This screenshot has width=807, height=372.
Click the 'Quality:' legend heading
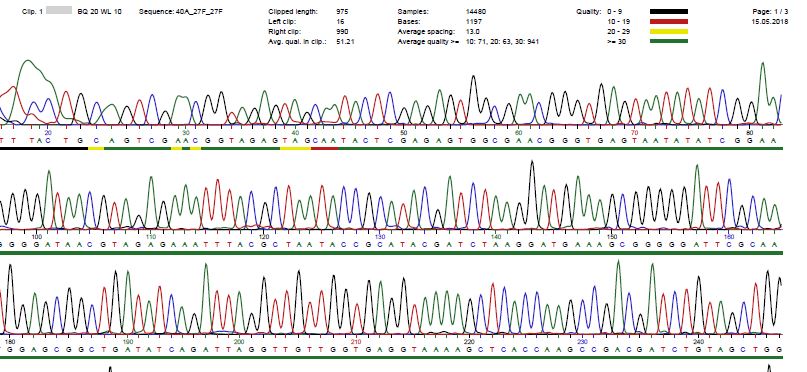coord(589,11)
